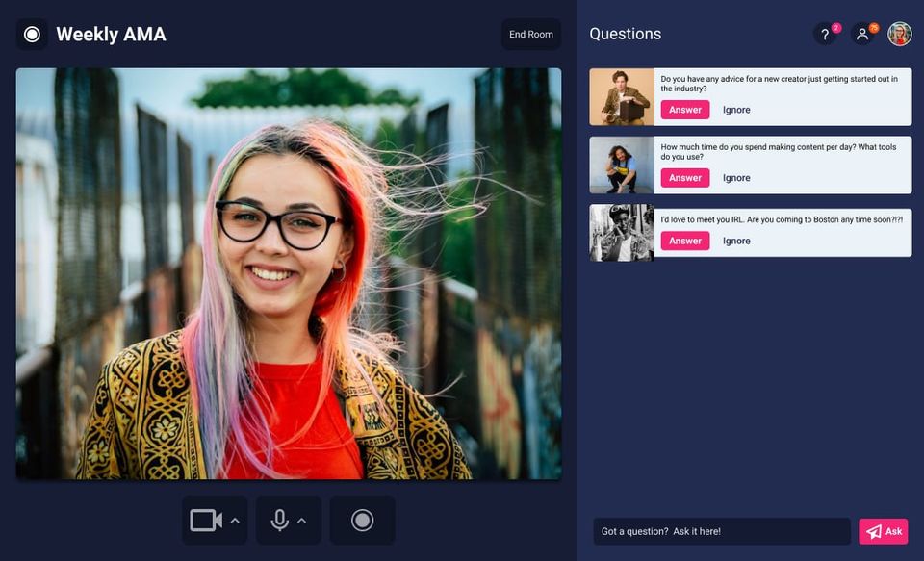
Task: Ignore the Boston meetup question
Action: (736, 241)
